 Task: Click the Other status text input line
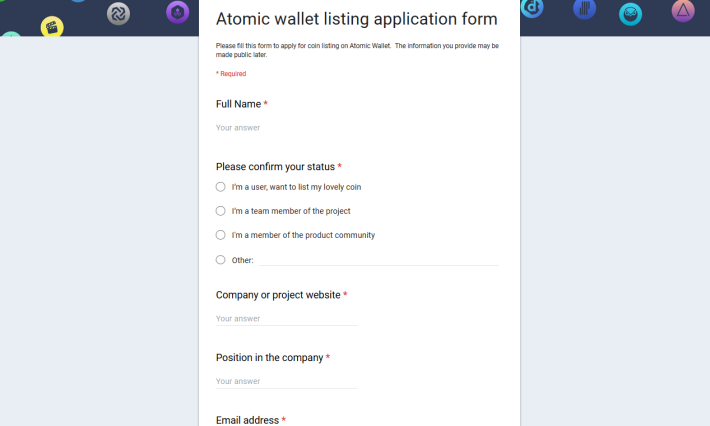379,260
